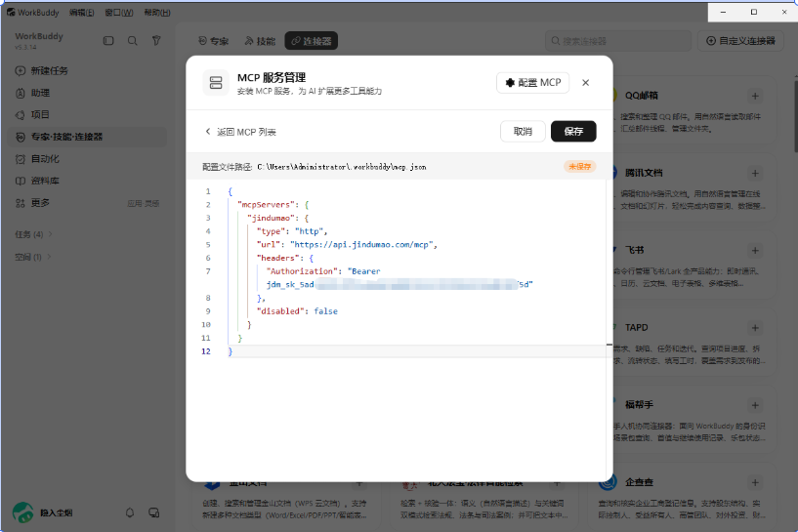Click the 保存 button
This screenshot has height=532, width=798.
coord(573,131)
